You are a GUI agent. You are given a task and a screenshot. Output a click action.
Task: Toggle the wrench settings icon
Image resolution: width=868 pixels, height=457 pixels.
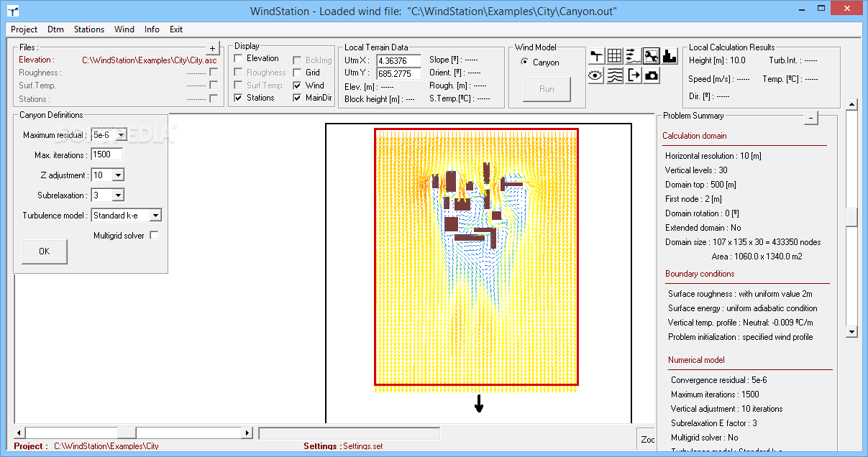click(652, 56)
